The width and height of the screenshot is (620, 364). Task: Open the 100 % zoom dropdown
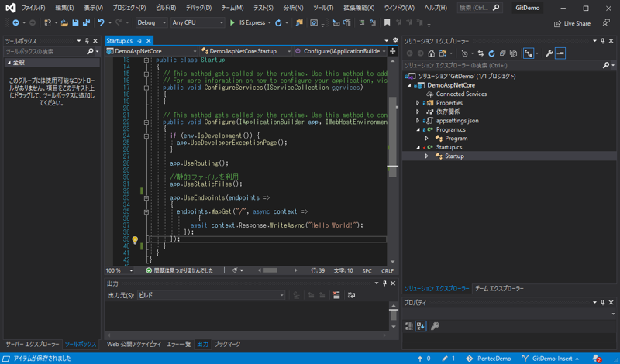coord(119,271)
